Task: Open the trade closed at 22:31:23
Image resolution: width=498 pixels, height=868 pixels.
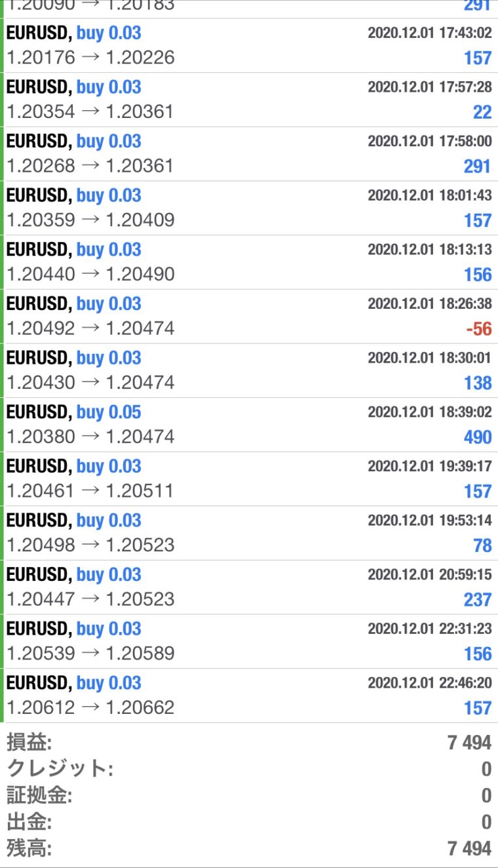Action: click(x=249, y=642)
